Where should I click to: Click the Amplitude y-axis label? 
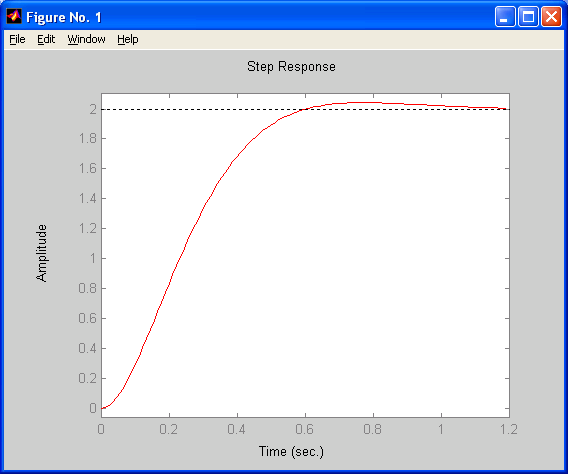point(42,253)
